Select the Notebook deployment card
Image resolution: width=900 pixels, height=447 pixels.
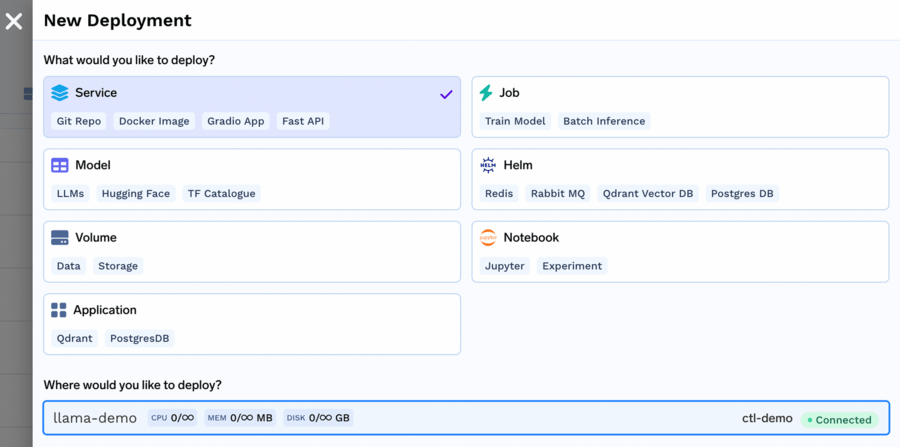pos(680,251)
